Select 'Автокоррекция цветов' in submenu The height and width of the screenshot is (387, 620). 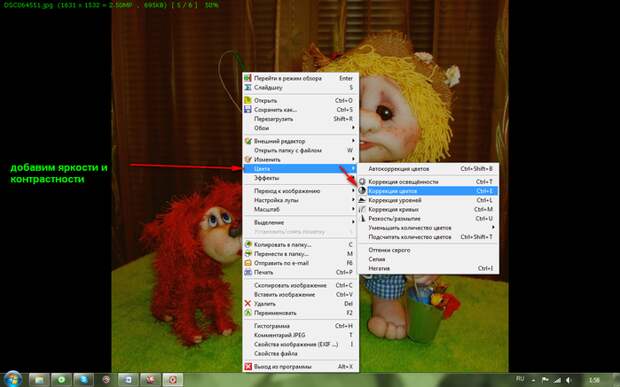428,169
